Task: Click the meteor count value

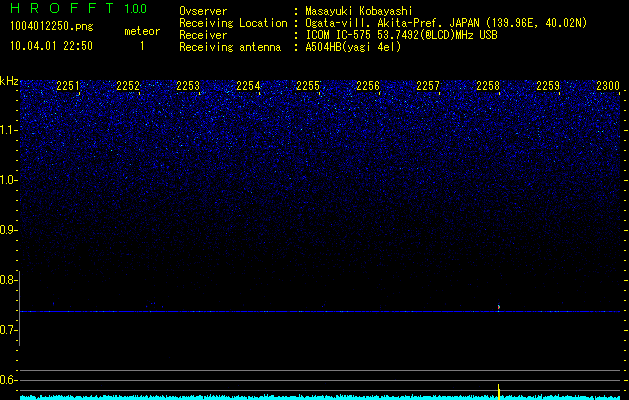Action: (141, 46)
